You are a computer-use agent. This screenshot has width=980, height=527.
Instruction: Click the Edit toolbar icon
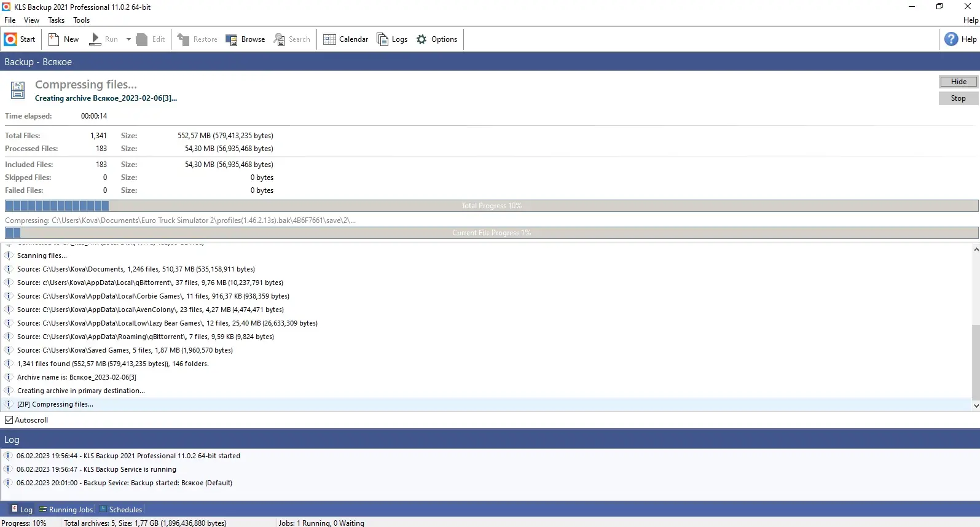click(142, 39)
